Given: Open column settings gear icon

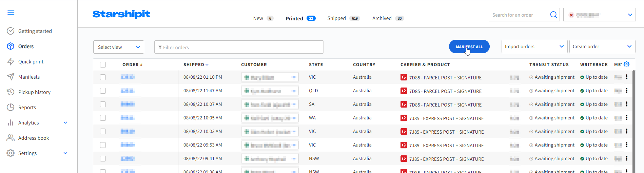Looking at the screenshot, I should click(627, 64).
